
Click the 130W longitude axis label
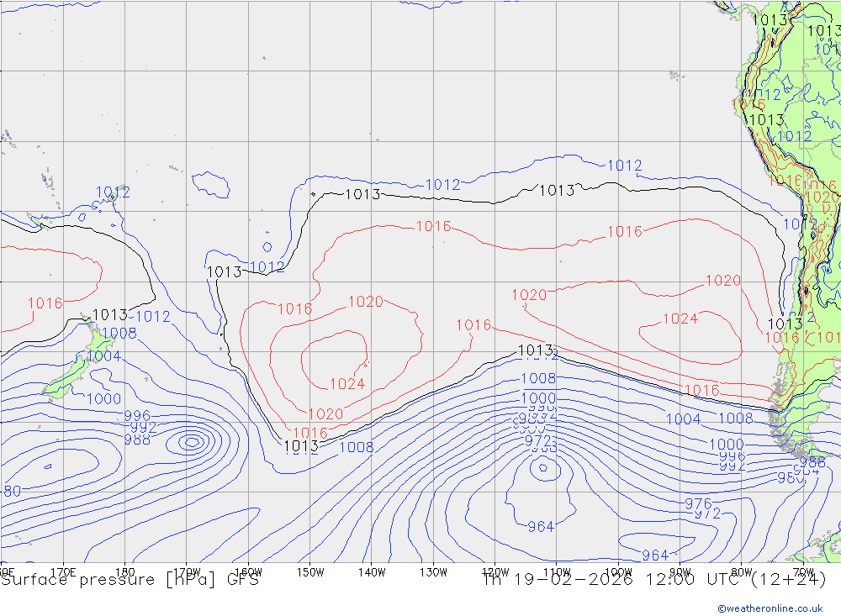433,571
